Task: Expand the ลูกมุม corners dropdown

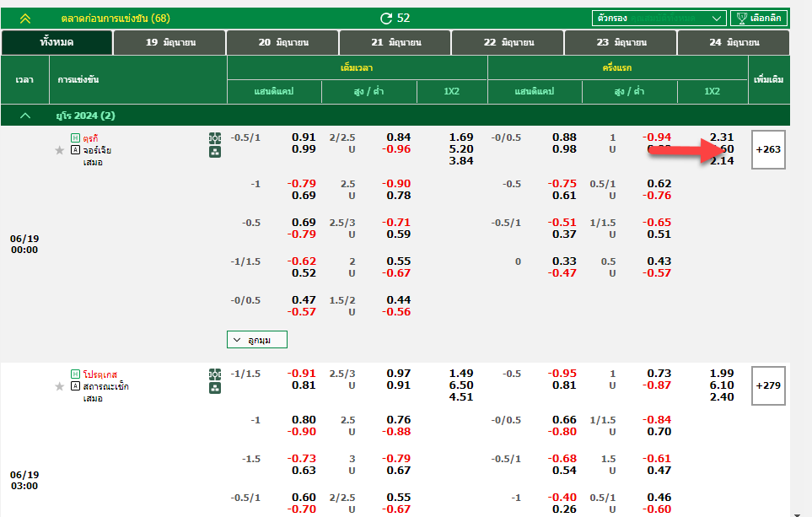Action: tap(257, 340)
